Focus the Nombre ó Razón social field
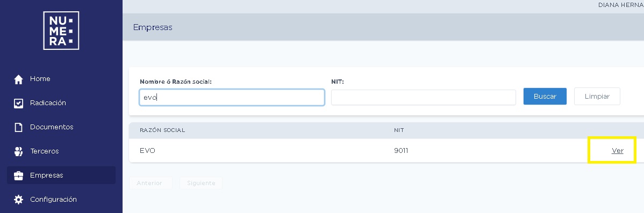The image size is (644, 213). click(x=232, y=98)
